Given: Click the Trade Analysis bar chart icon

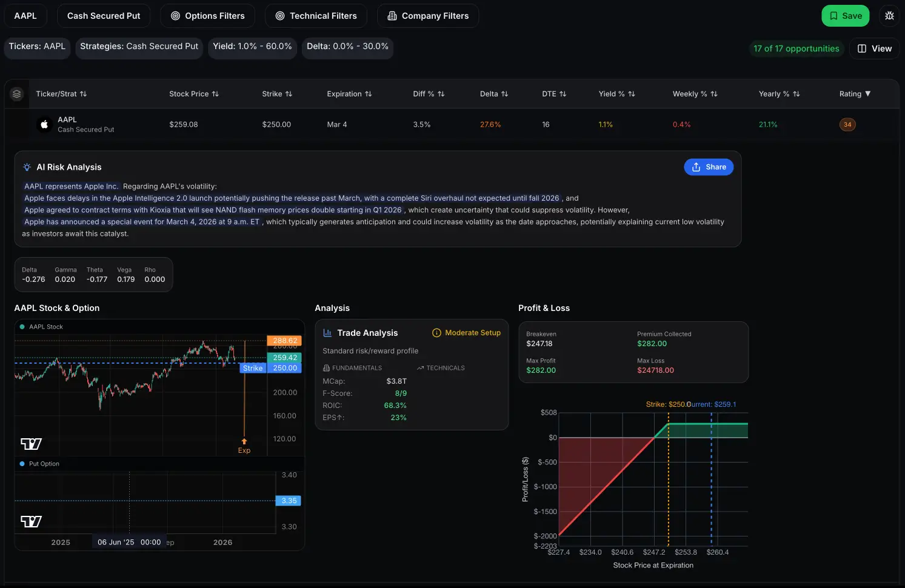Looking at the screenshot, I should [x=327, y=333].
